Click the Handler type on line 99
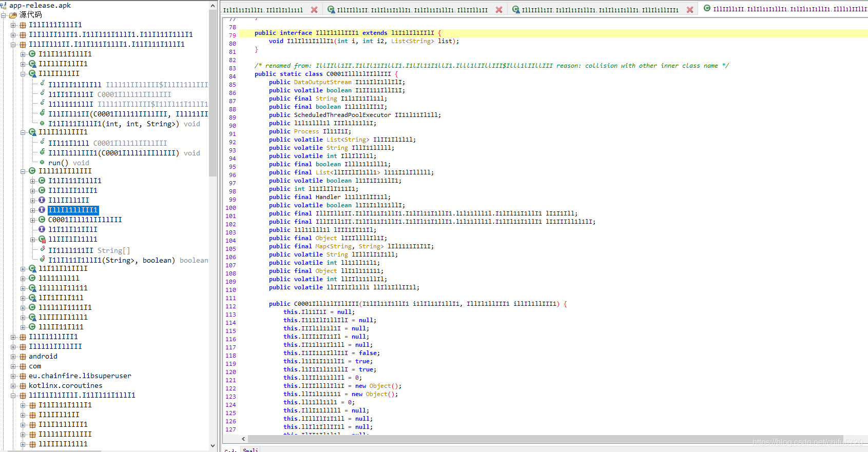868x452 pixels. 328,197
